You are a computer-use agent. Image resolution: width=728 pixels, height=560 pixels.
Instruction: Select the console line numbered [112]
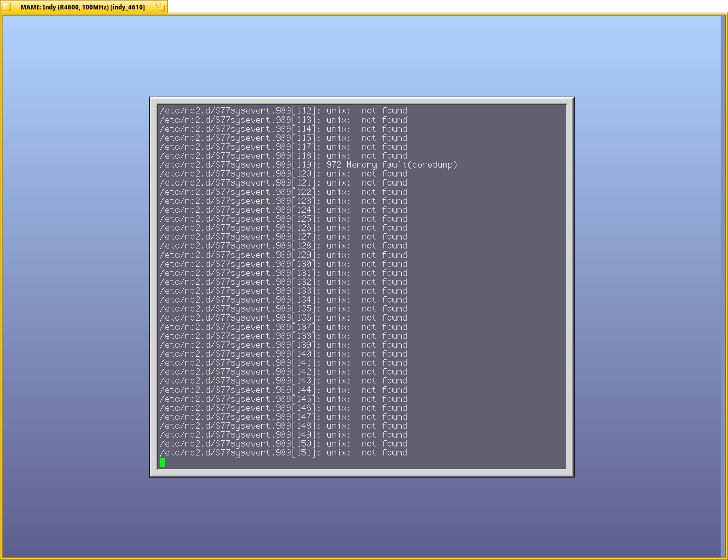pyautogui.click(x=284, y=111)
